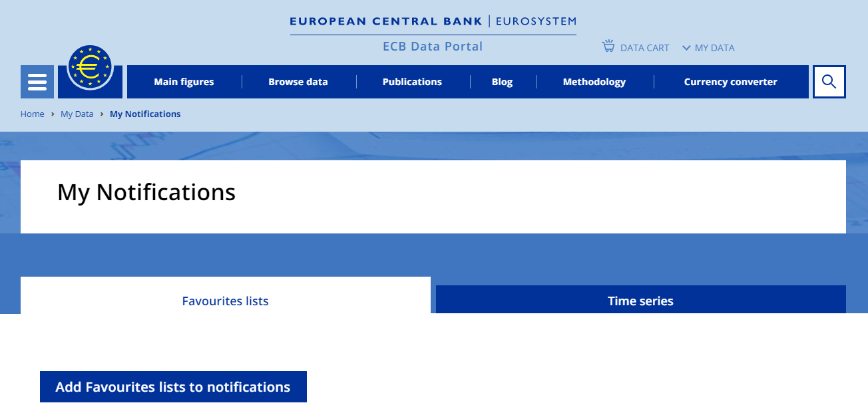
Task: Open the Main figures menu
Action: (184, 82)
